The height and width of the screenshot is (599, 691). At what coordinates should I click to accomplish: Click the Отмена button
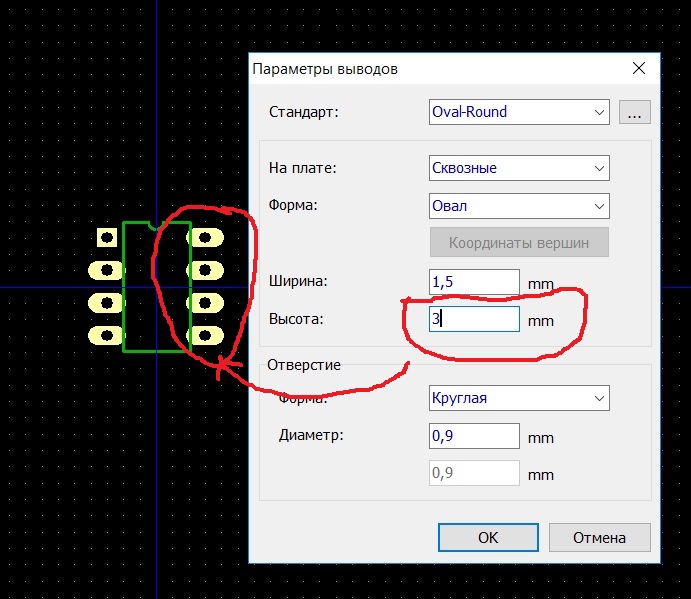click(x=600, y=537)
